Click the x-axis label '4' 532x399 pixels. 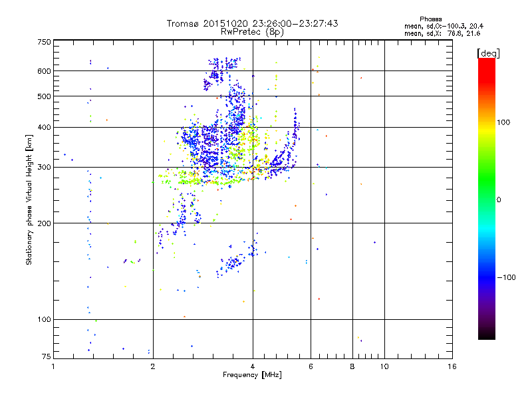[253, 366]
